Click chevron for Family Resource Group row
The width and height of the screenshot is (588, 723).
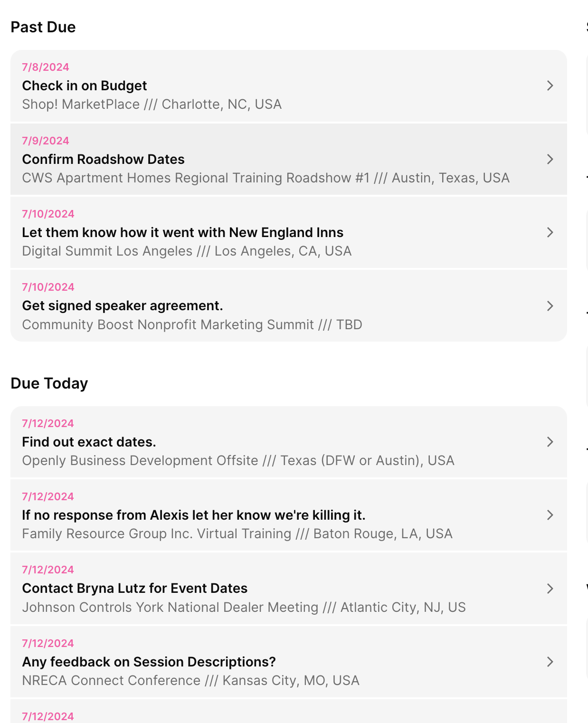click(x=550, y=515)
